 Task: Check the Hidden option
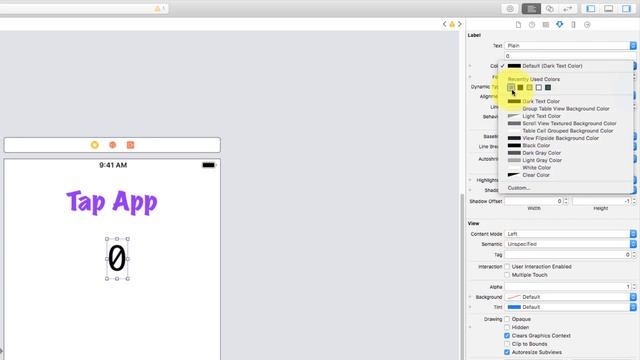point(507,327)
